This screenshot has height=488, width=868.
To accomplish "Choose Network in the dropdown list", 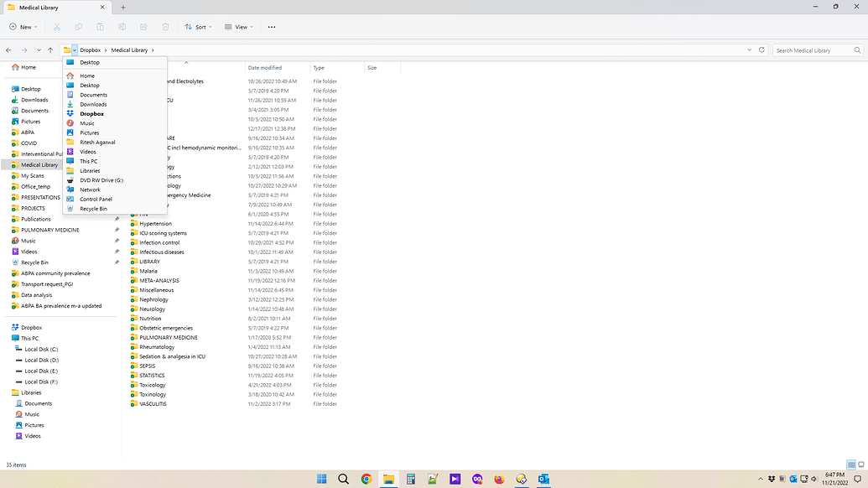I will 115,189.
